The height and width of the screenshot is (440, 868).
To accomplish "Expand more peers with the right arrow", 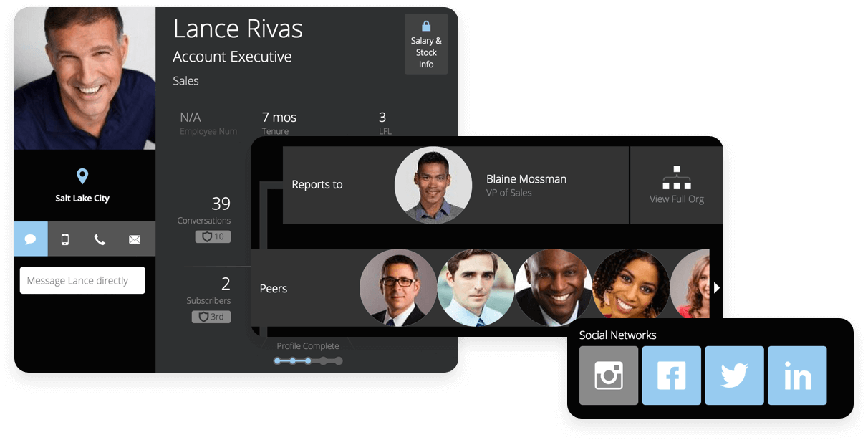I will click(716, 287).
